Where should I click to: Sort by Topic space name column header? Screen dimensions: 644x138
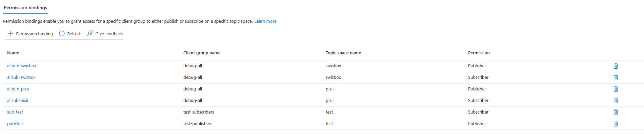(343, 53)
